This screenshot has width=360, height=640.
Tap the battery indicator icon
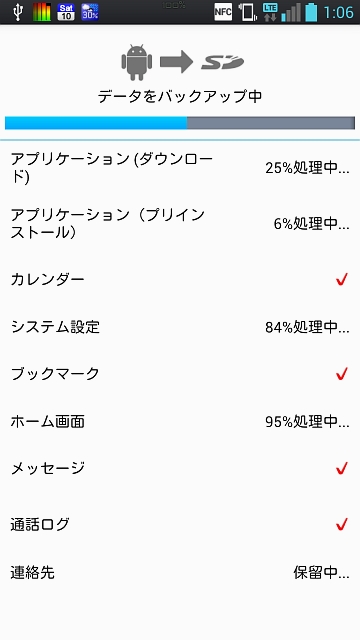[x=311, y=12]
